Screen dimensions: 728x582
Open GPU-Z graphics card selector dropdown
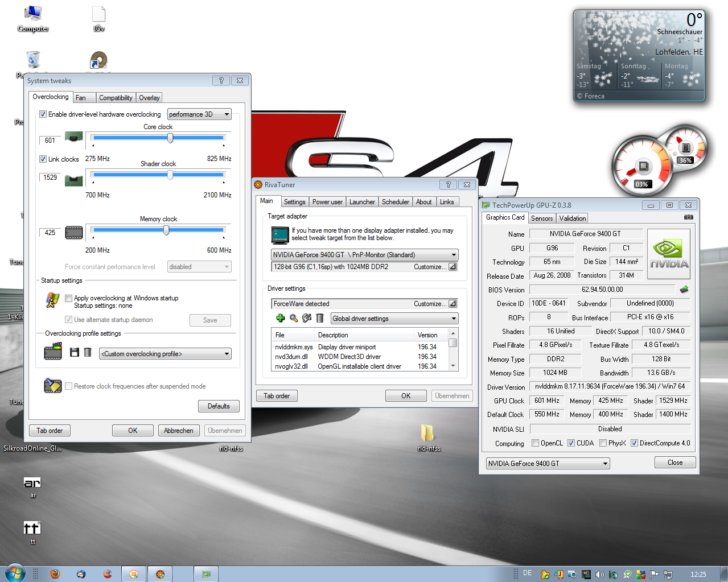tap(548, 464)
